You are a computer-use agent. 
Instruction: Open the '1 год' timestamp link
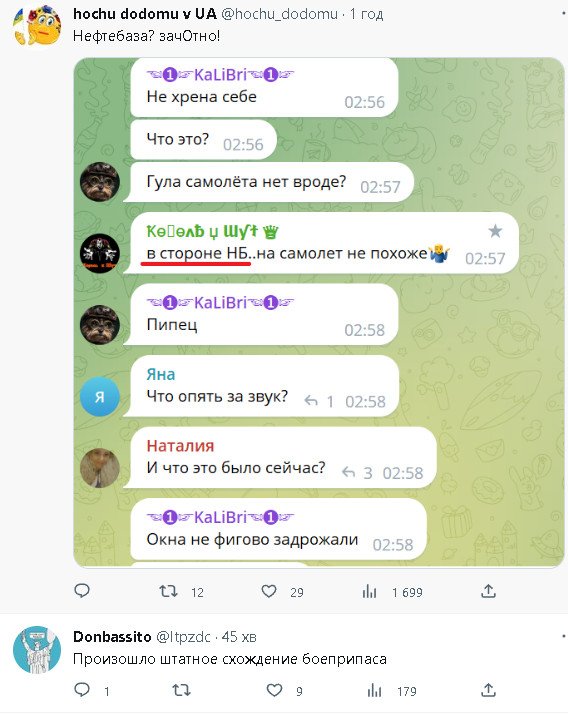(367, 14)
